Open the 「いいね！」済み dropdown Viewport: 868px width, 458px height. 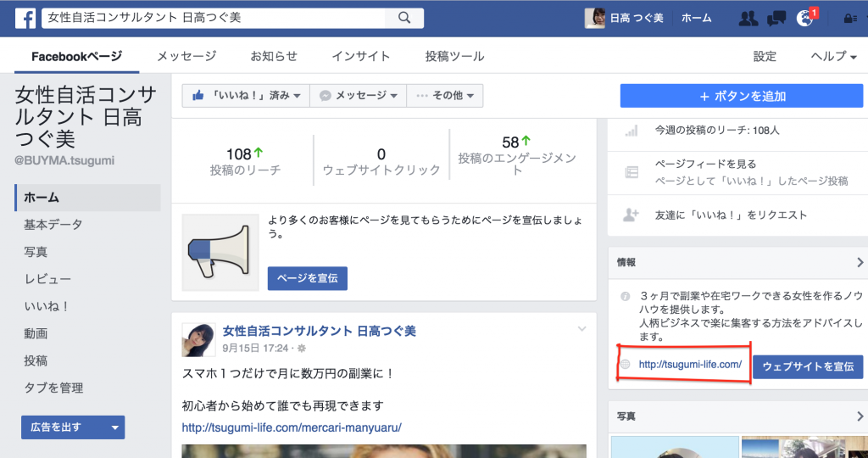coord(246,96)
